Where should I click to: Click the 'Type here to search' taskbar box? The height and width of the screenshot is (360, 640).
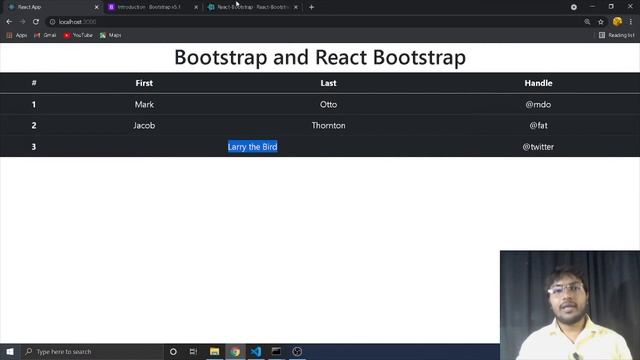click(x=92, y=351)
